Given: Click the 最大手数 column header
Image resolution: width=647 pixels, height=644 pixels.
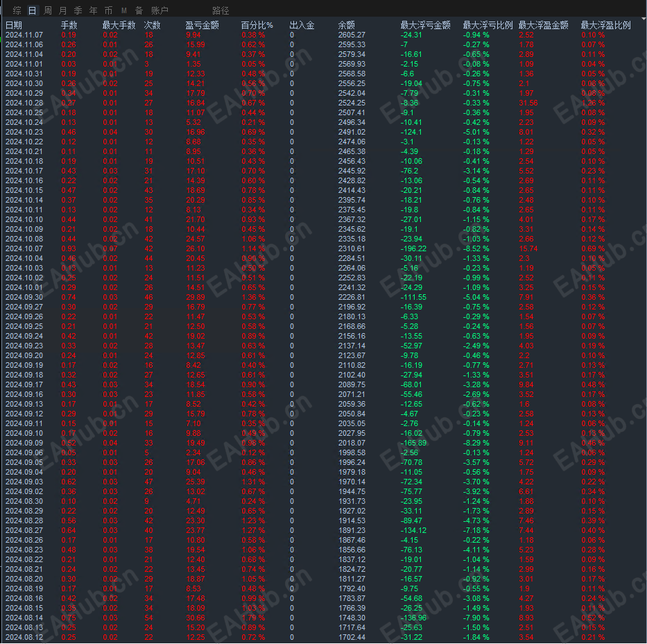Looking at the screenshot, I should pos(119,25).
